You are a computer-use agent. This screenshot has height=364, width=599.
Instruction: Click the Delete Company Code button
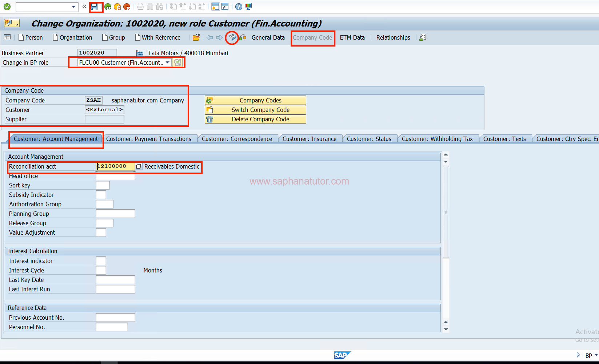pos(255,119)
